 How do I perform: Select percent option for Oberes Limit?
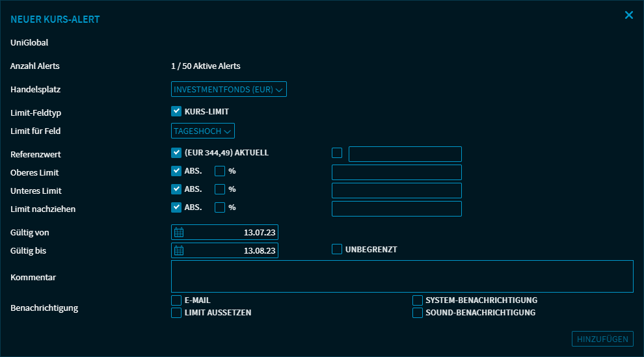point(220,171)
